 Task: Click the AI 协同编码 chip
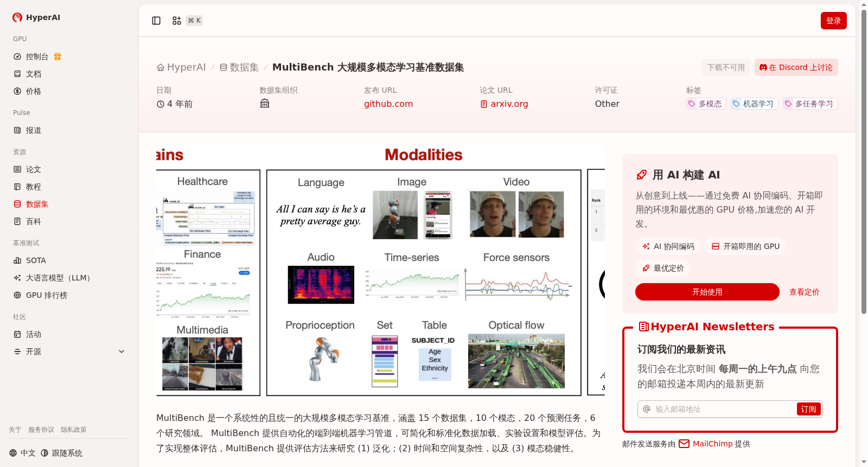pos(668,246)
